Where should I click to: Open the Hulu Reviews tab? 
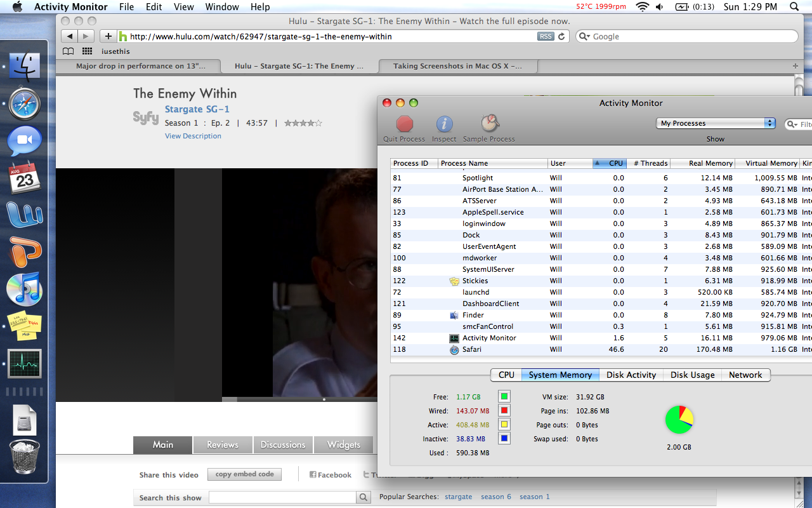(223, 444)
